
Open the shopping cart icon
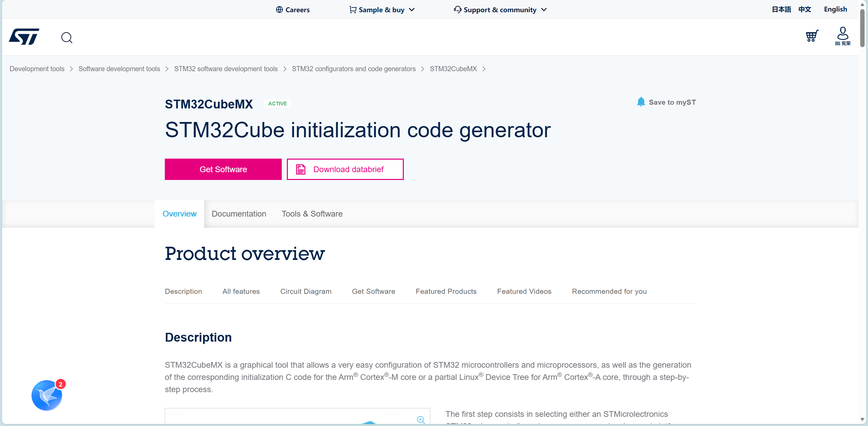tap(812, 36)
